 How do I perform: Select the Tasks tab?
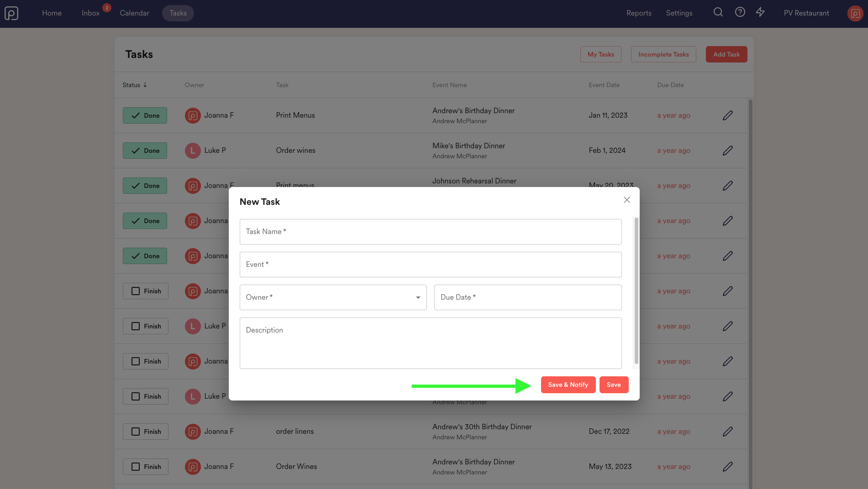pyautogui.click(x=178, y=13)
